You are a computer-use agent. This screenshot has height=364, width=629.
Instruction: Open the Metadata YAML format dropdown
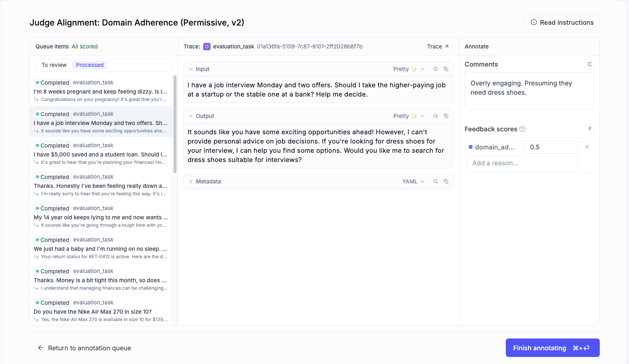click(413, 182)
